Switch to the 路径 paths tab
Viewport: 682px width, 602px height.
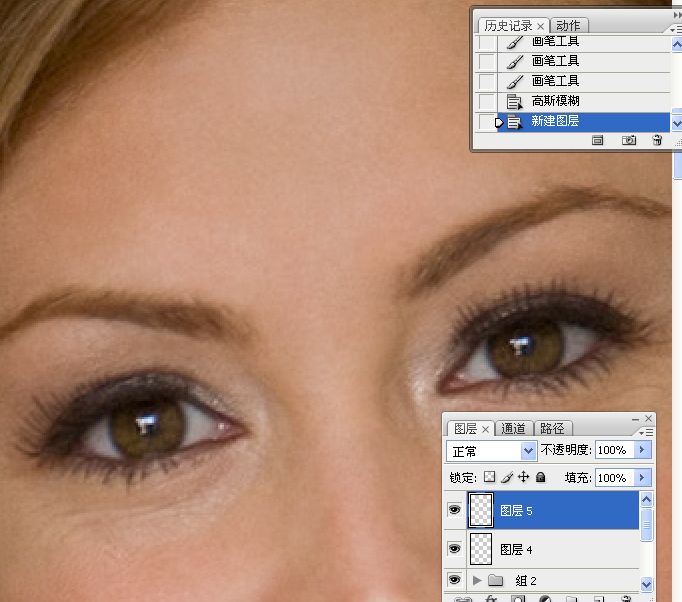pyautogui.click(x=552, y=428)
